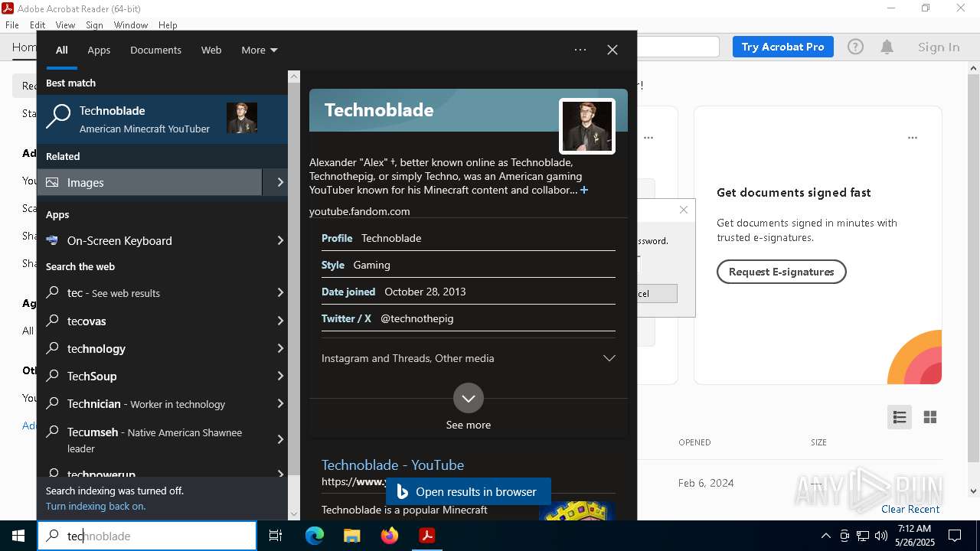Select the All search tab

[62, 50]
